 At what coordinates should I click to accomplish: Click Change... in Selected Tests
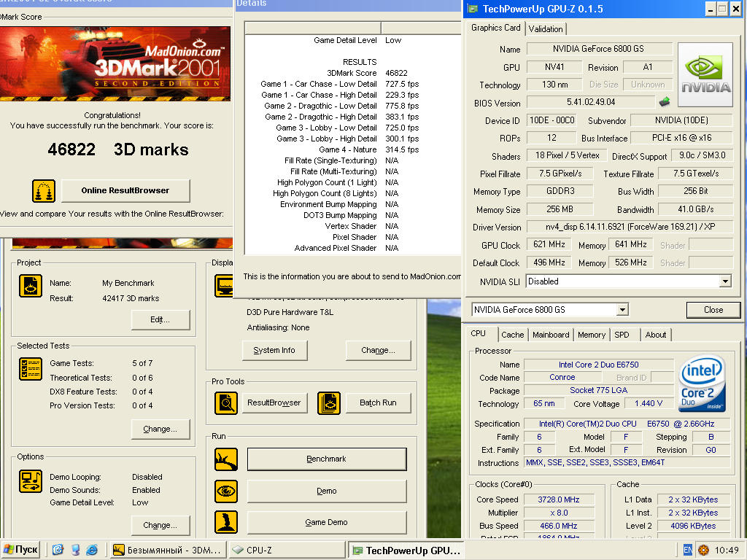click(x=160, y=429)
